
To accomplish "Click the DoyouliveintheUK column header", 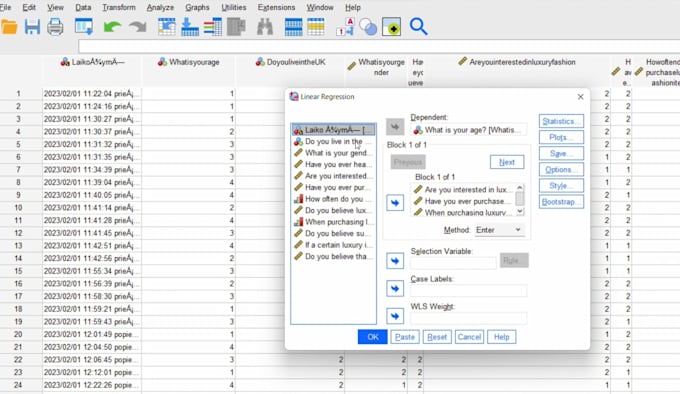I will (x=291, y=62).
